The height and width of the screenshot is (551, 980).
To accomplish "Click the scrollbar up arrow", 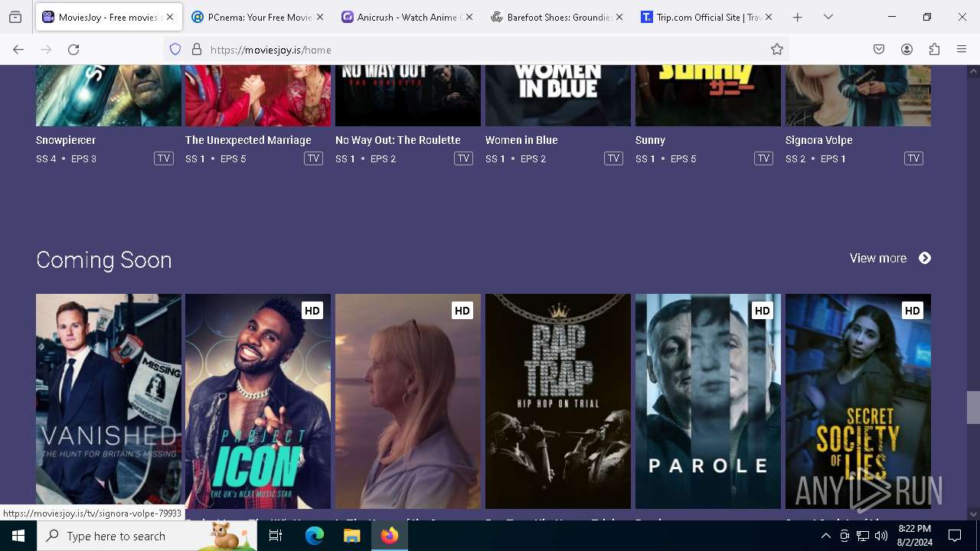I will [973, 71].
